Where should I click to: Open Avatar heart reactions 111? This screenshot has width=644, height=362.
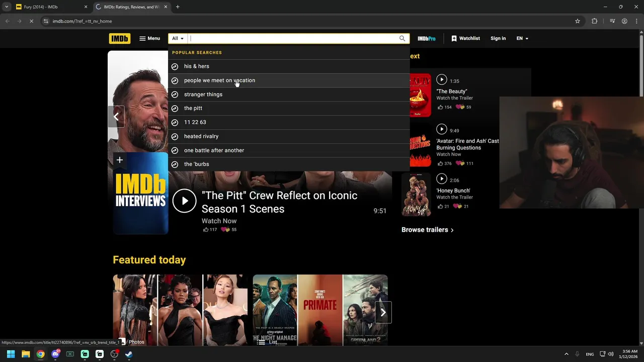(464, 163)
